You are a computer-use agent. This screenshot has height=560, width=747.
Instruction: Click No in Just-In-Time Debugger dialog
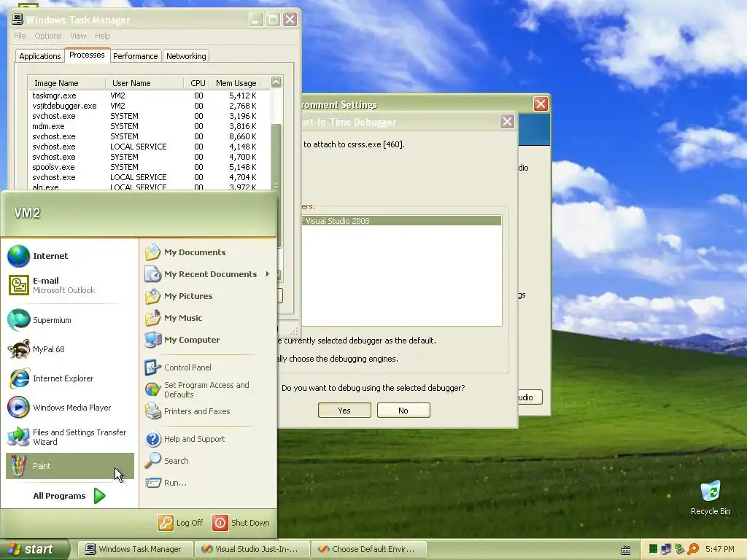pos(403,411)
